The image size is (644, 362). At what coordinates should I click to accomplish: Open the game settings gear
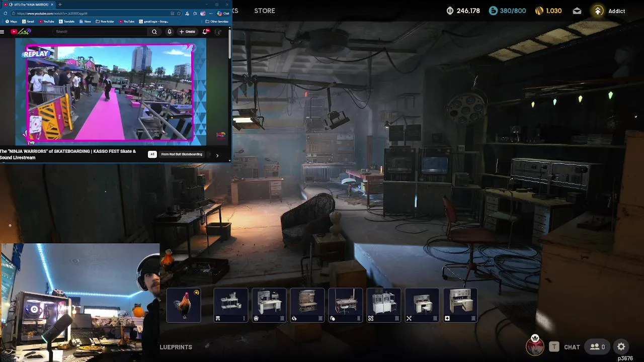click(x=621, y=347)
